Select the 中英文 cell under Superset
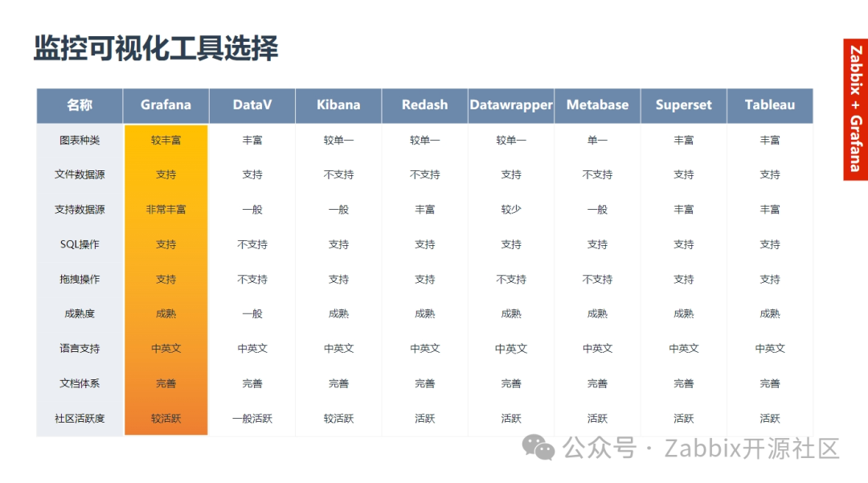868x483 pixels. click(x=683, y=349)
